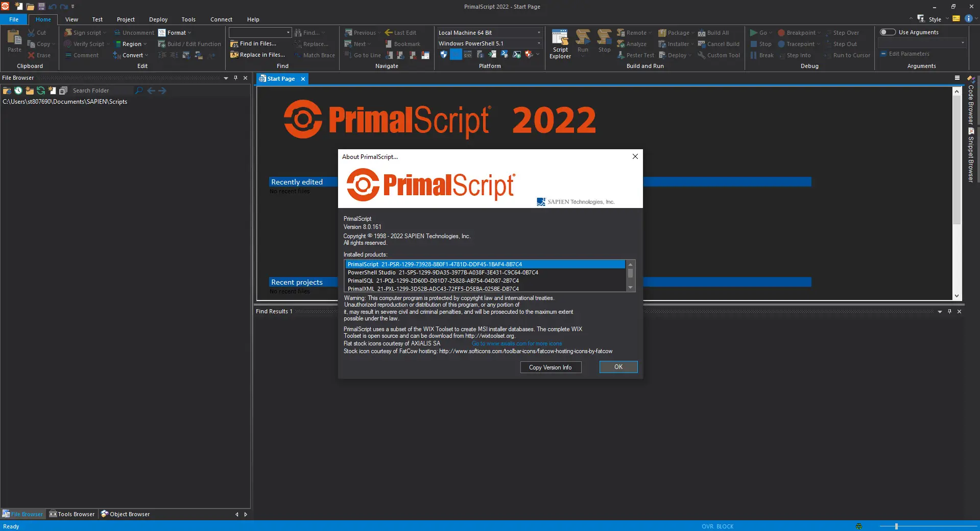Screen dimensions: 980x531
Task: Select the PowerShell Studio product row
Action: tap(485, 272)
